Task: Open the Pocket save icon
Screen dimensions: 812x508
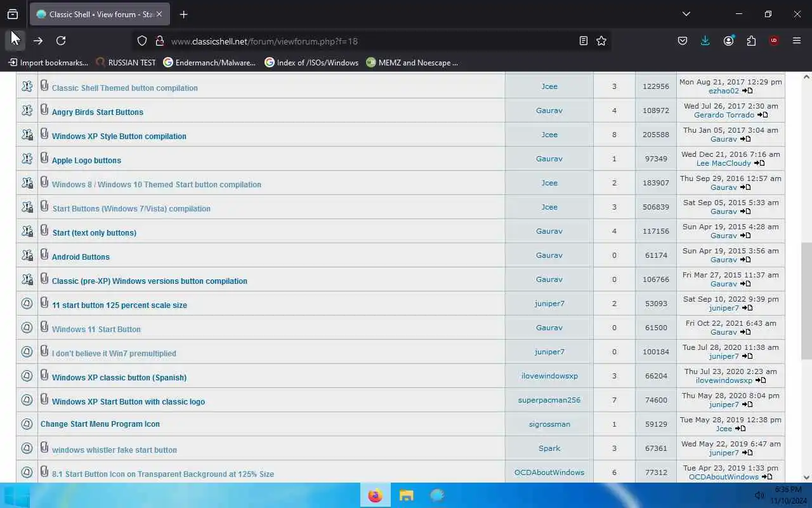Action: point(683,41)
